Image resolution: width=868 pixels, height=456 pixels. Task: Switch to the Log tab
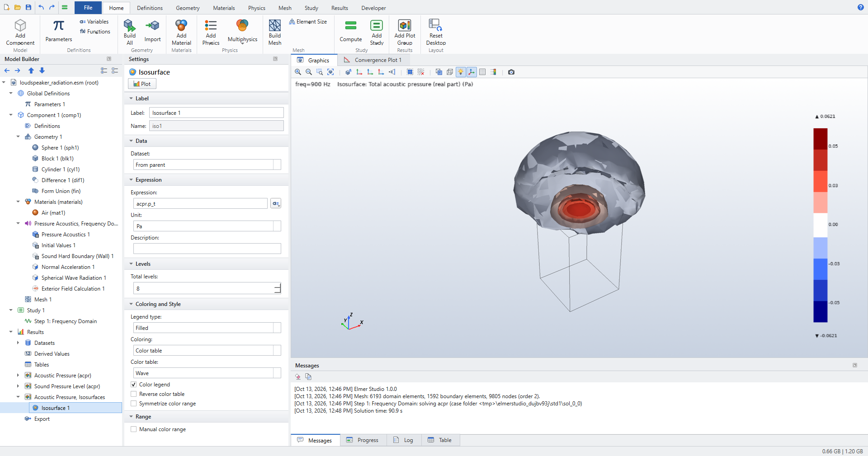click(404, 440)
